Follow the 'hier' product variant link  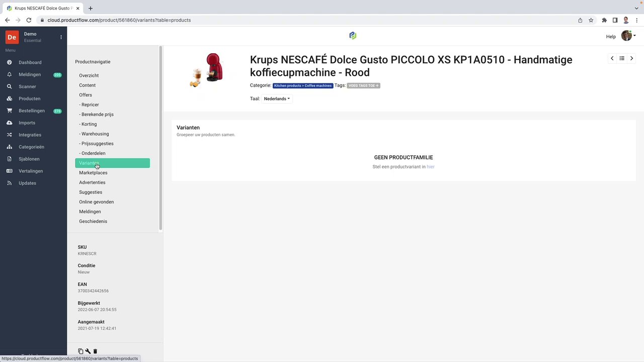click(430, 167)
